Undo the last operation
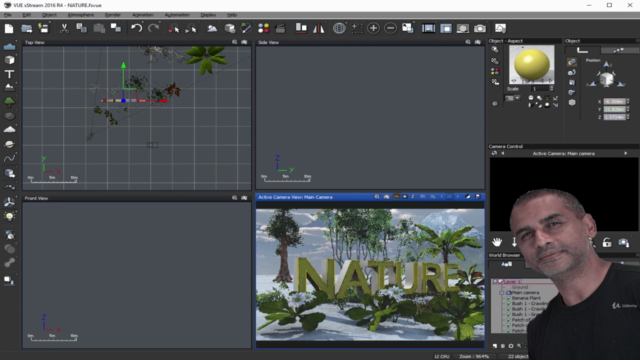 pyautogui.click(x=136, y=28)
